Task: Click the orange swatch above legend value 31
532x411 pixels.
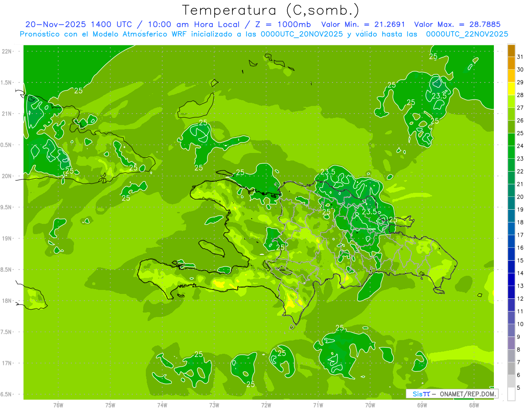Action: point(511,51)
